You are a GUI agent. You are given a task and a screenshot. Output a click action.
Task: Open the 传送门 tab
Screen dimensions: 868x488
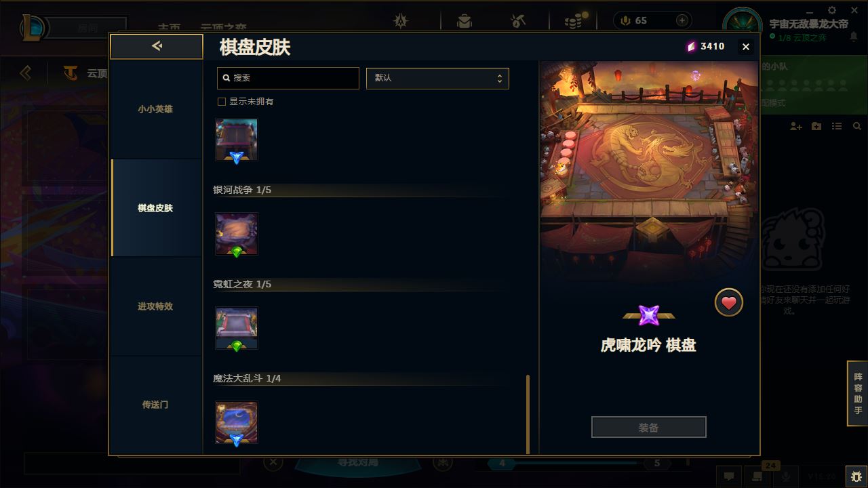click(155, 405)
